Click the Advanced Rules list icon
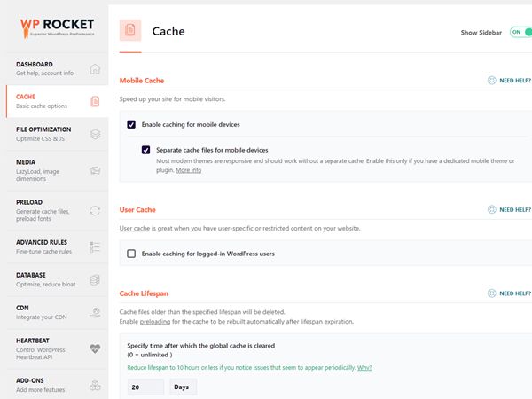Image resolution: width=532 pixels, height=399 pixels. 95,247
